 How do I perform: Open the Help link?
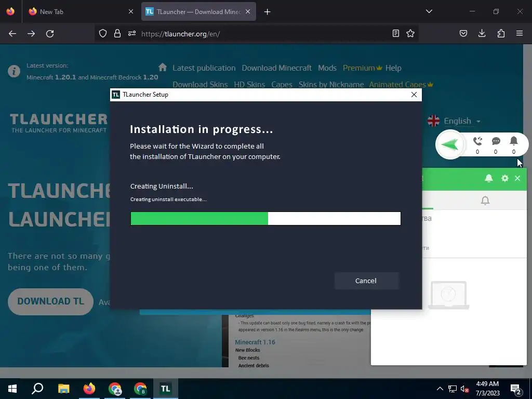coord(393,68)
